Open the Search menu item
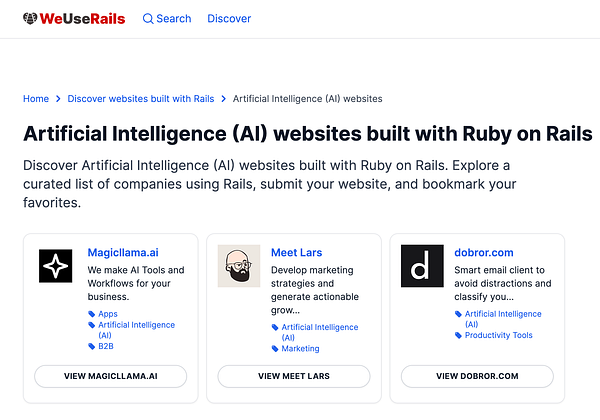The height and width of the screenshot is (420, 600). 167,18
